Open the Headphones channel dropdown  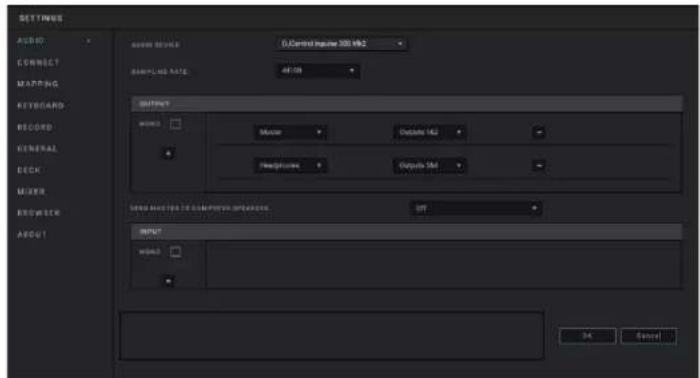point(290,166)
